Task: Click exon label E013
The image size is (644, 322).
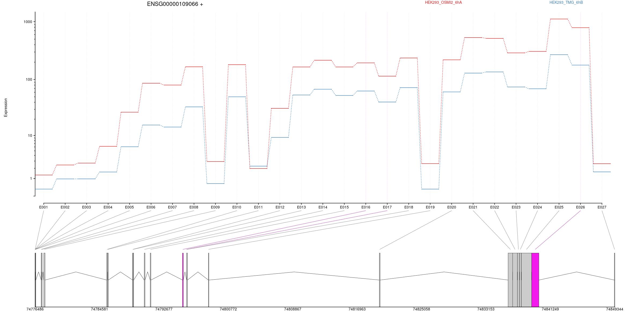Action: click(301, 207)
